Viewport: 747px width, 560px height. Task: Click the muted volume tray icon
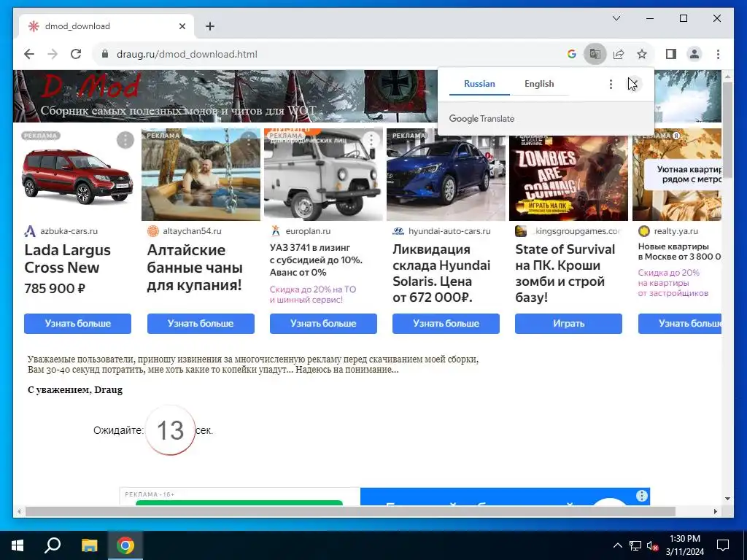652,545
